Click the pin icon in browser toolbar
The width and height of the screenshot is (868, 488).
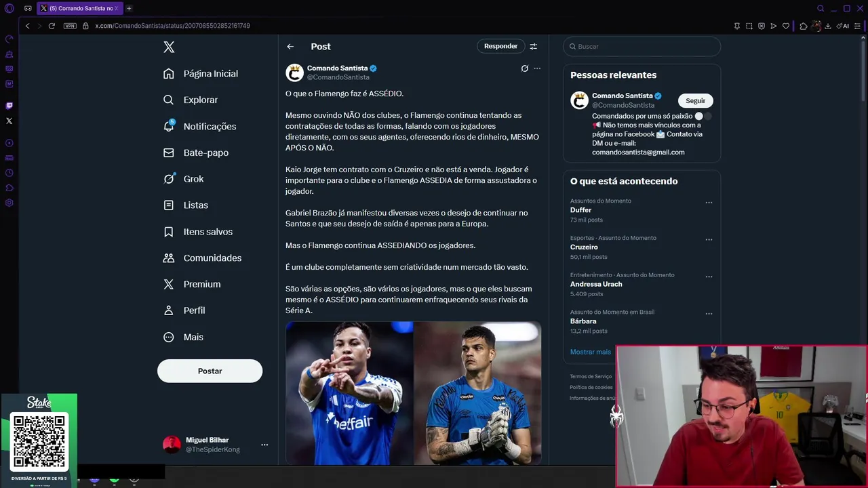[737, 26]
